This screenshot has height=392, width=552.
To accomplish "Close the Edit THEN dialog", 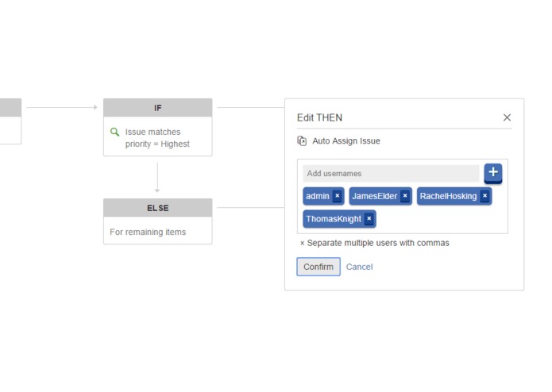I will click(x=507, y=117).
